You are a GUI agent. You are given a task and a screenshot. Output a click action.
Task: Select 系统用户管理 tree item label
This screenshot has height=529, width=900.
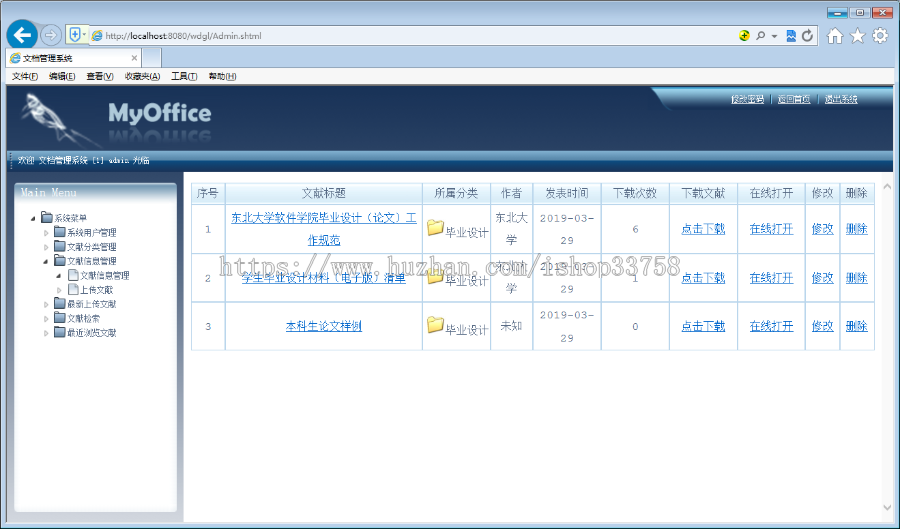(x=92, y=232)
